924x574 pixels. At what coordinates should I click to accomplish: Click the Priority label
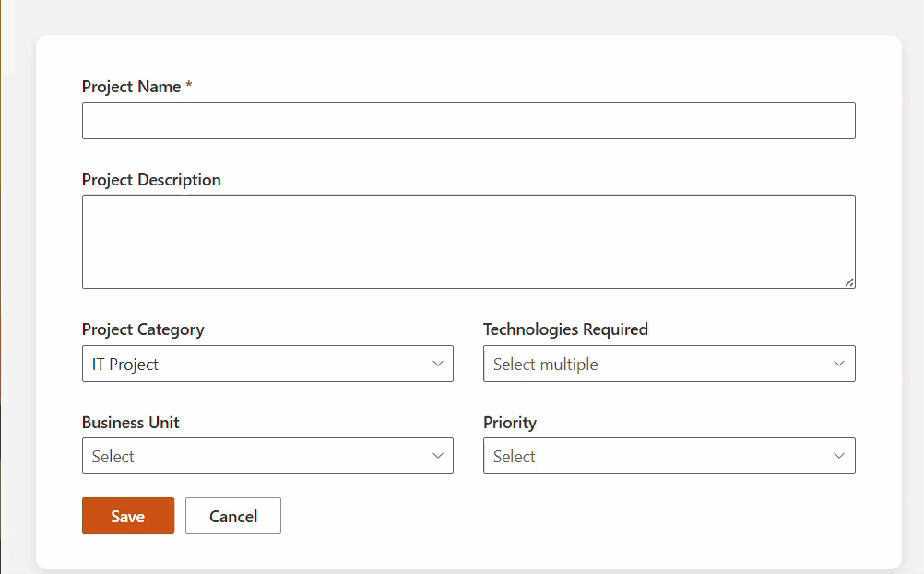[510, 423]
